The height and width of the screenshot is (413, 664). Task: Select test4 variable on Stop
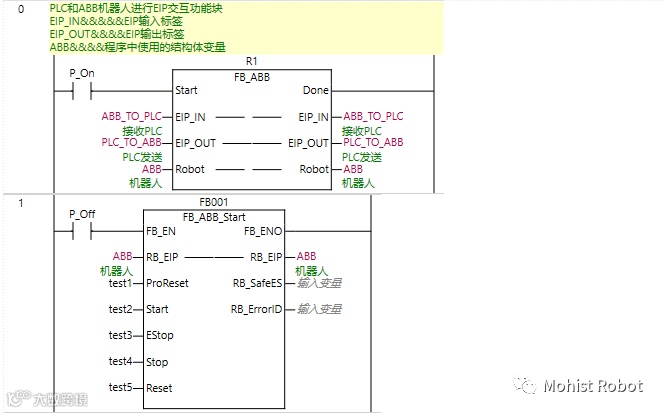120,361
